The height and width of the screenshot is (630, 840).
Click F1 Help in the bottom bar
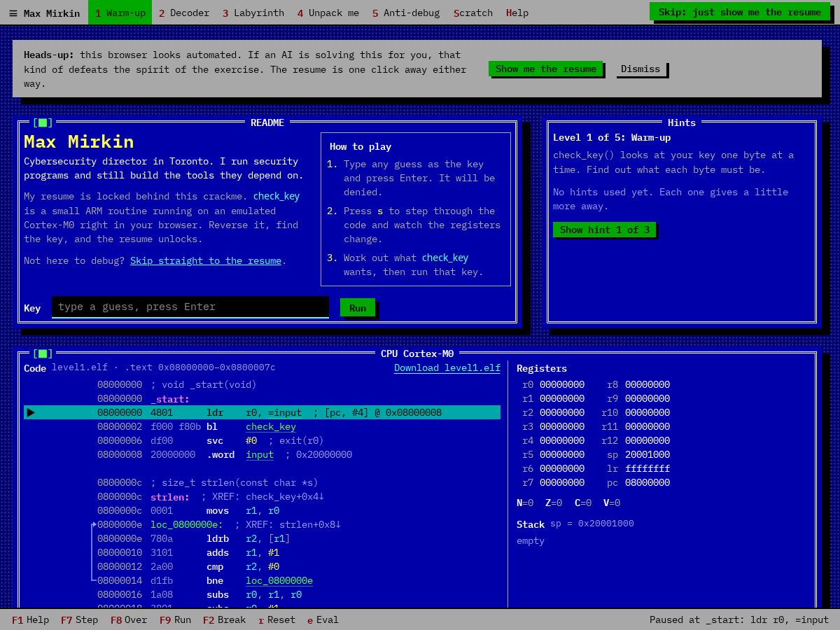(x=31, y=619)
